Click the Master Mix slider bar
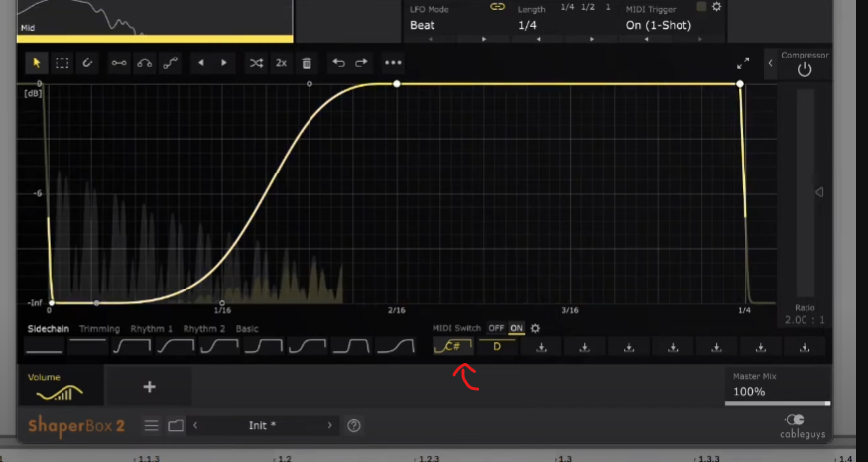Image resolution: width=868 pixels, height=462 pixels. pos(778,404)
